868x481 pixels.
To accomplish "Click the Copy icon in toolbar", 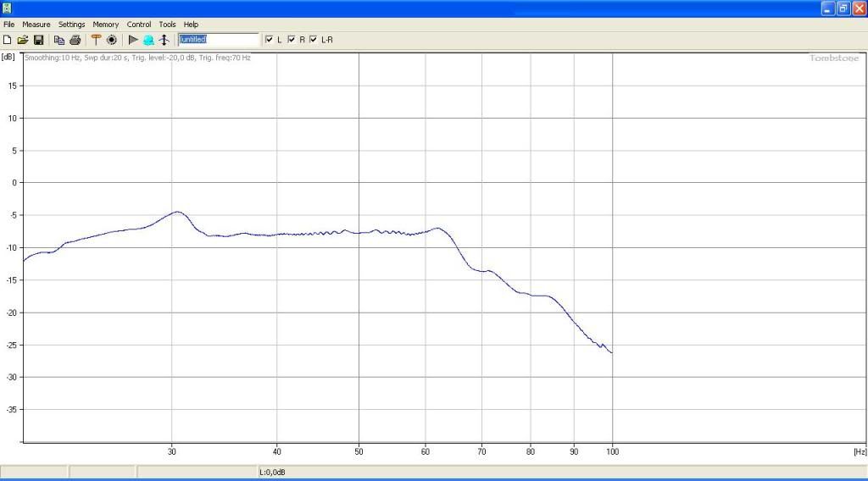I will (x=59, y=40).
